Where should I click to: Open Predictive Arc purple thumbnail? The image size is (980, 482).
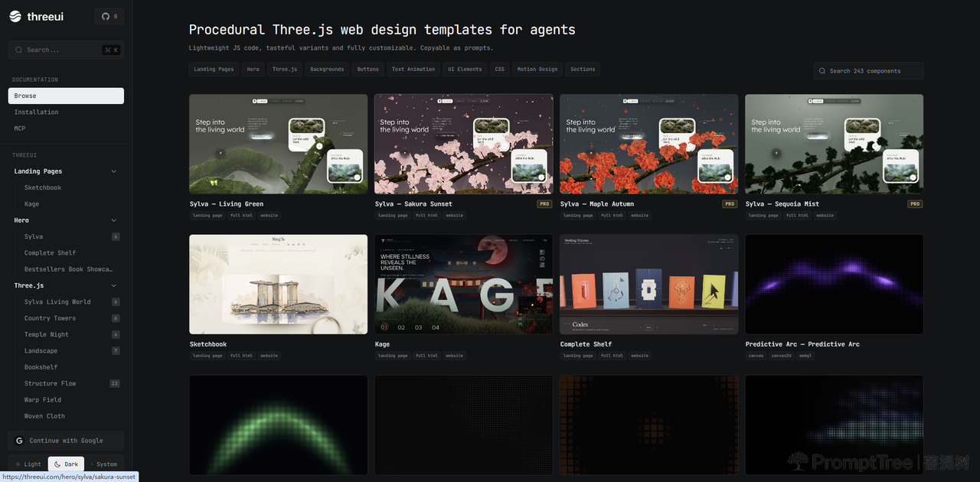[835, 285]
